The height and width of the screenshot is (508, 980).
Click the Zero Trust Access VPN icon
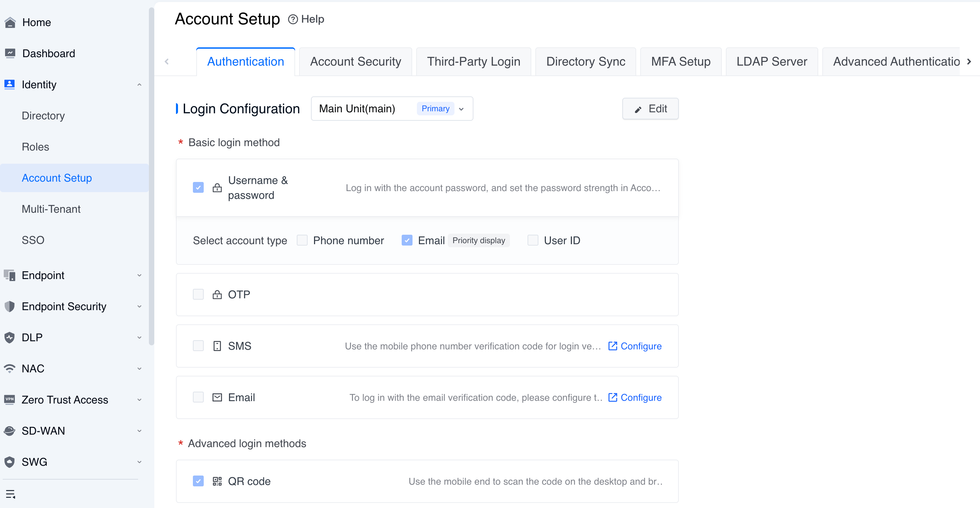point(9,399)
